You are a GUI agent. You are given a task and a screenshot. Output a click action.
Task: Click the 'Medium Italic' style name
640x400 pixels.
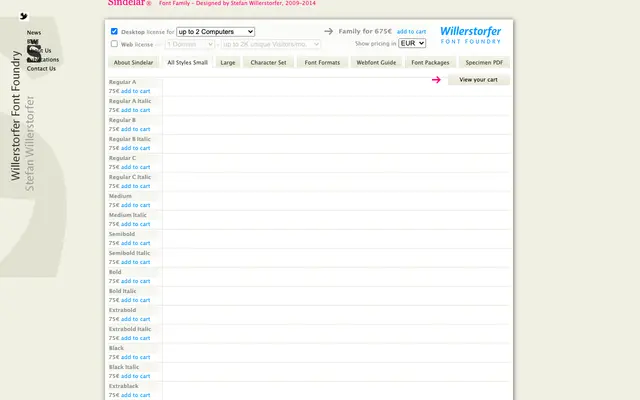click(x=127, y=215)
